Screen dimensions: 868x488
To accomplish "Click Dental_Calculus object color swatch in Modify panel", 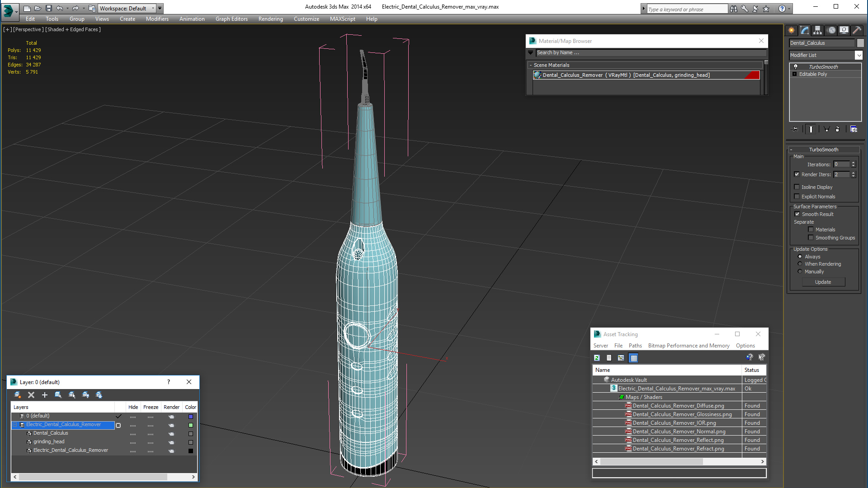I will coord(860,43).
